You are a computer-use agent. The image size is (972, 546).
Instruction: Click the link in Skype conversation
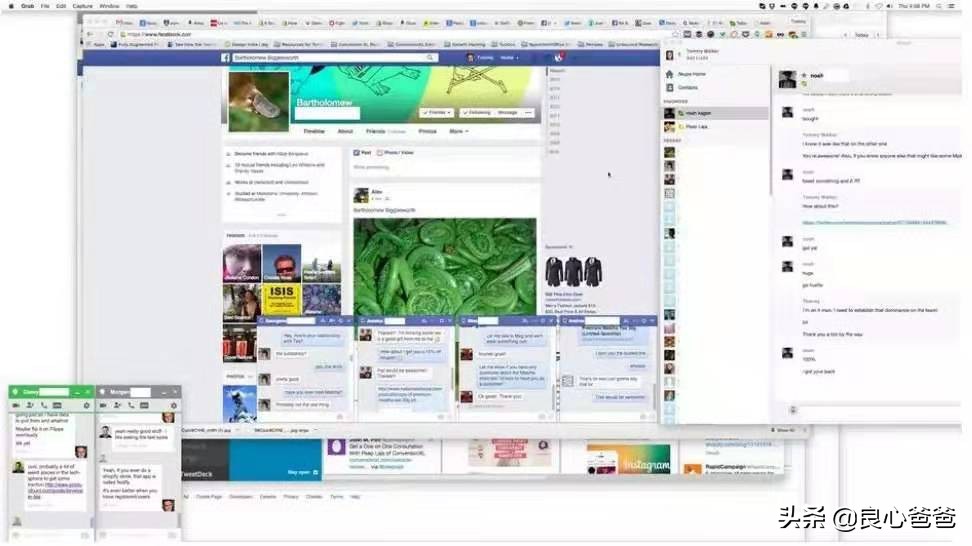(874, 222)
